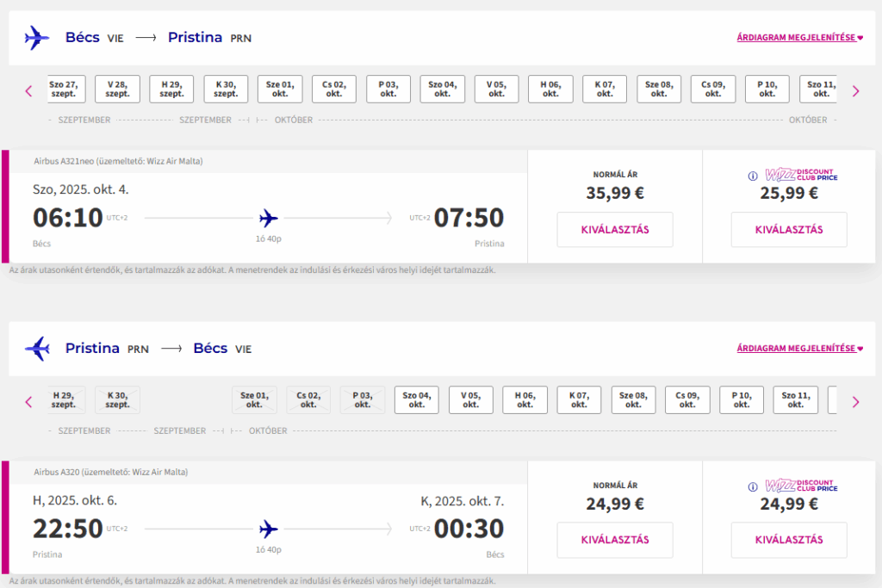The image size is (882, 588).
Task: Go to next dates for Pristina–Bécs
Action: 855,401
